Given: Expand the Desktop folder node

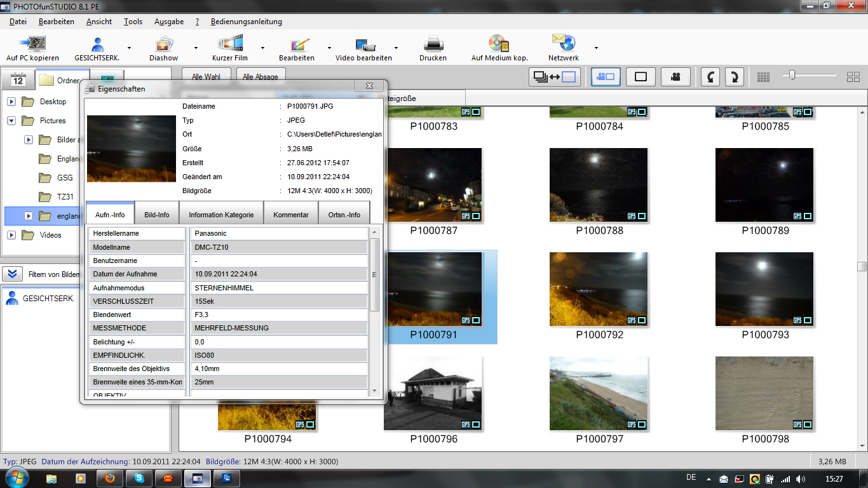Looking at the screenshot, I should point(11,102).
